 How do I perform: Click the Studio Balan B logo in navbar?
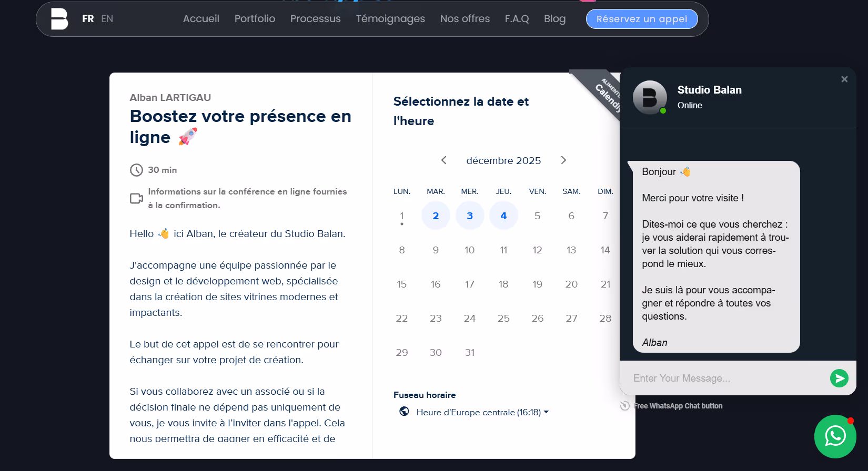[59, 19]
